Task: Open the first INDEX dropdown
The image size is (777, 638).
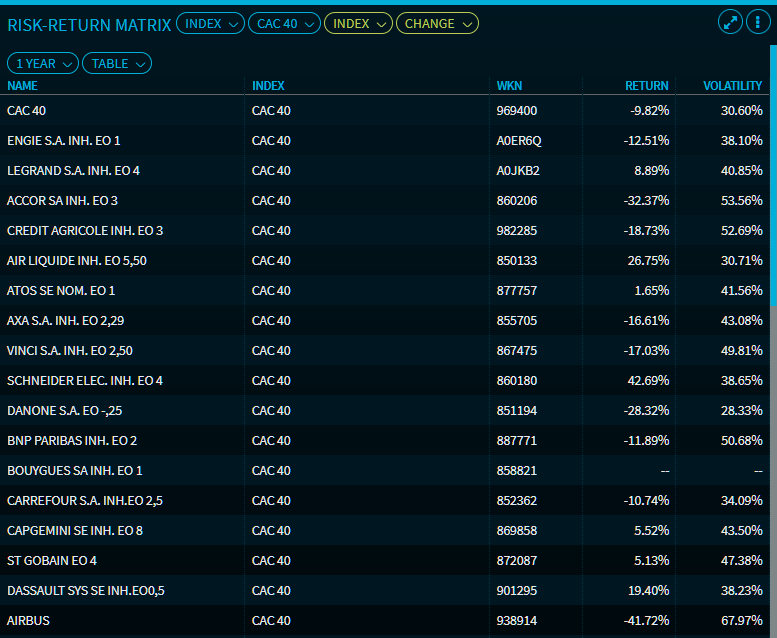Action: [x=210, y=23]
